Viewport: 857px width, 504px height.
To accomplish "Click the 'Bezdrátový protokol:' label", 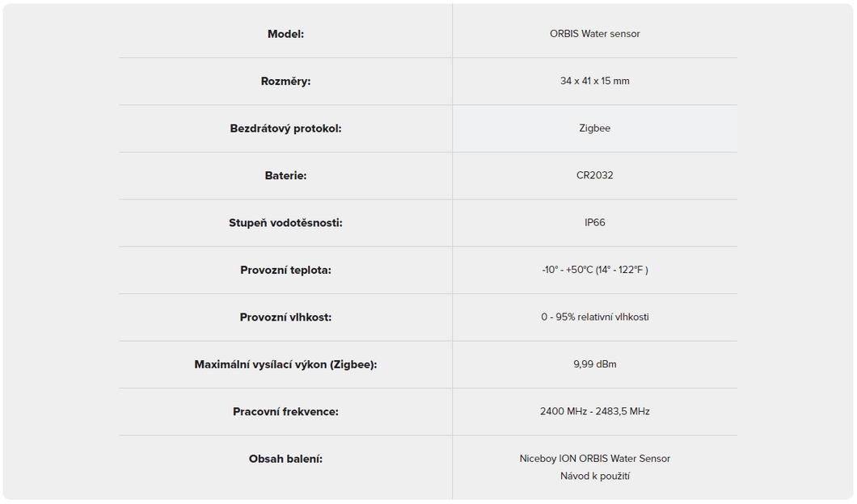I will point(285,128).
